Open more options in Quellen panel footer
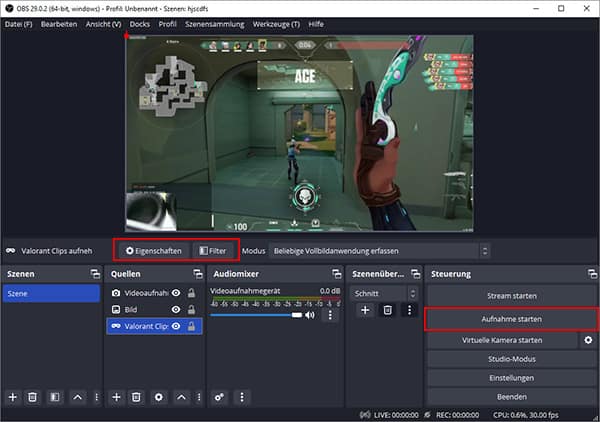The image size is (600, 422). click(199, 397)
